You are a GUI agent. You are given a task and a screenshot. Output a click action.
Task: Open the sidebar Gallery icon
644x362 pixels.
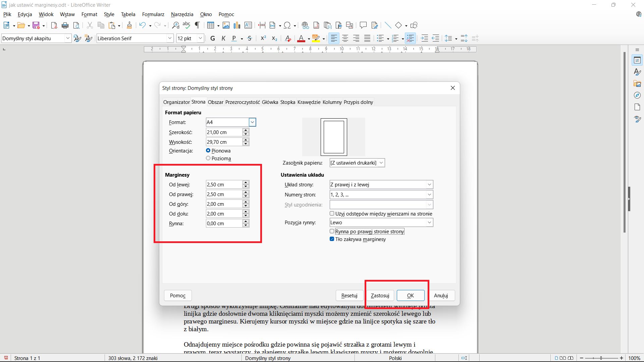coord(637,84)
